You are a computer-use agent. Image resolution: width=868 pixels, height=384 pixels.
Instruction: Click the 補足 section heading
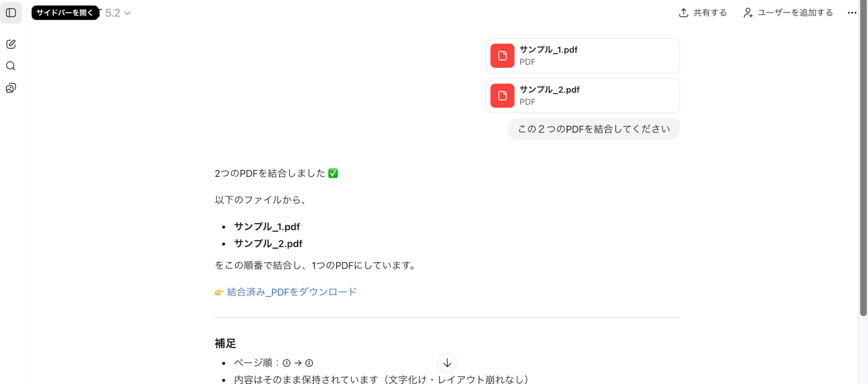click(x=225, y=343)
